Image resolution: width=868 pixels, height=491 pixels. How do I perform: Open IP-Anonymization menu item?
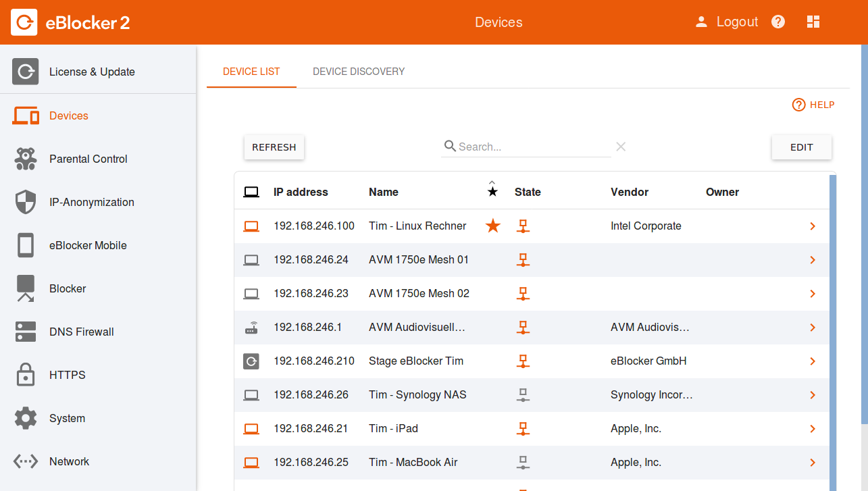[98, 202]
